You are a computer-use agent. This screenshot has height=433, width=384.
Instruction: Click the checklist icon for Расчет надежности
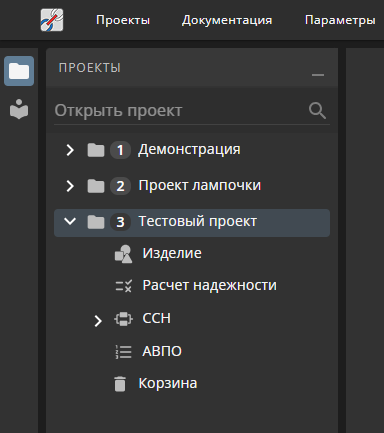(x=123, y=286)
